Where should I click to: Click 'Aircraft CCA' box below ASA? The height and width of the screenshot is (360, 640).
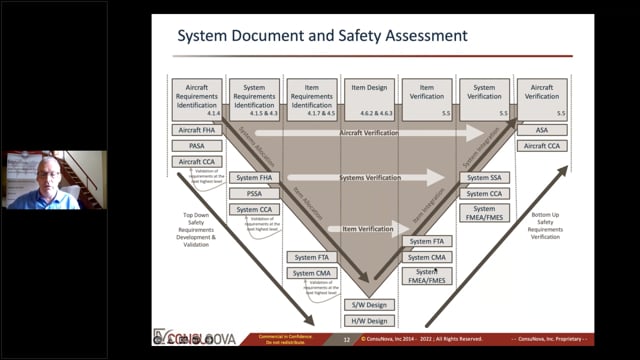(542, 146)
